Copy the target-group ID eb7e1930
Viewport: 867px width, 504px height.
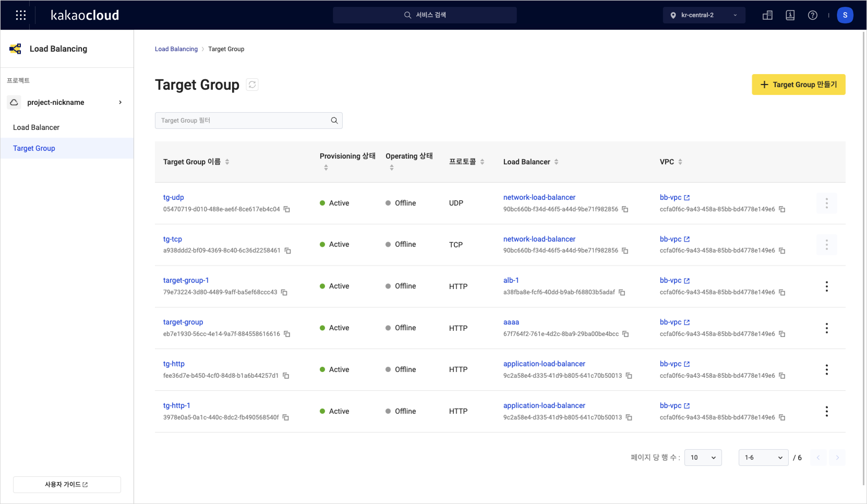[x=287, y=334]
